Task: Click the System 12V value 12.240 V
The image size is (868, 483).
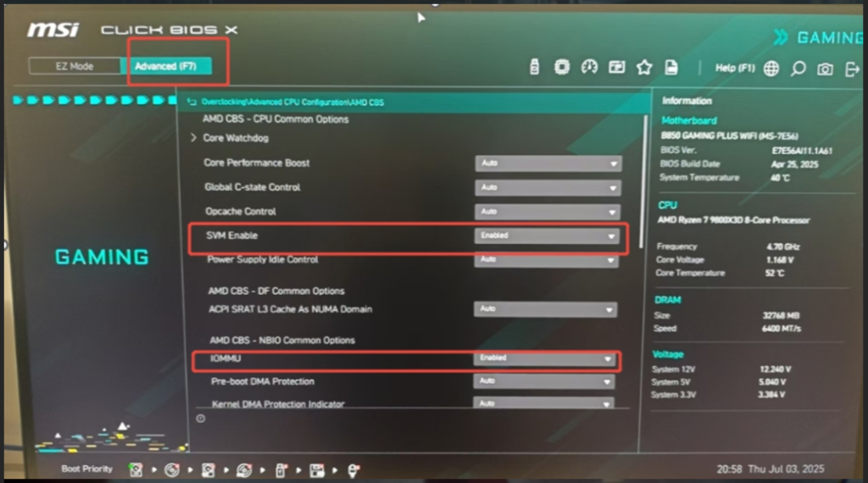Action: click(x=775, y=369)
